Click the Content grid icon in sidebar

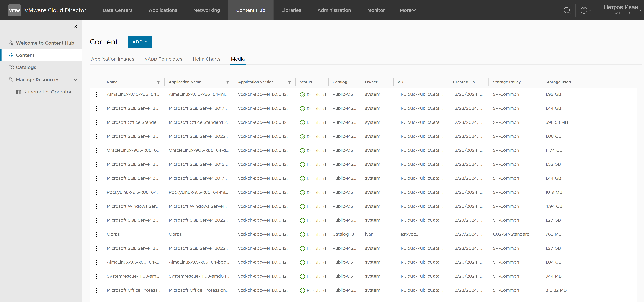click(11, 55)
